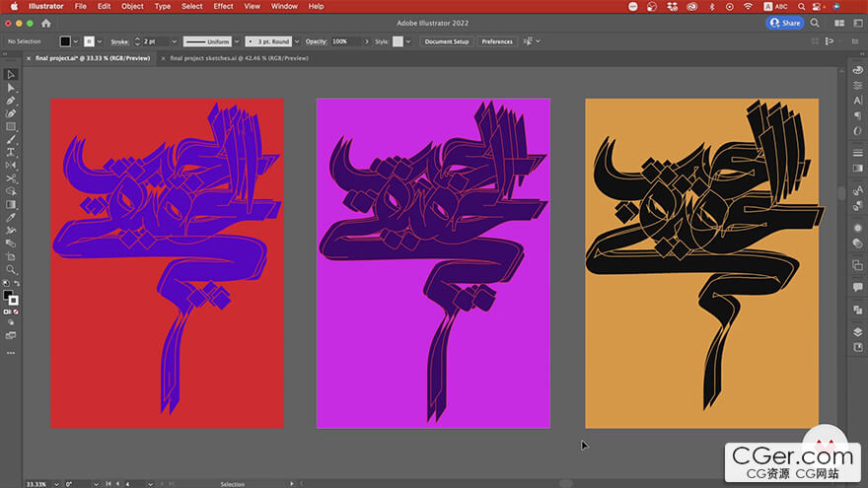Select the orange artboard with black calligraphy
Viewport: 868px width, 488px height.
(x=702, y=263)
